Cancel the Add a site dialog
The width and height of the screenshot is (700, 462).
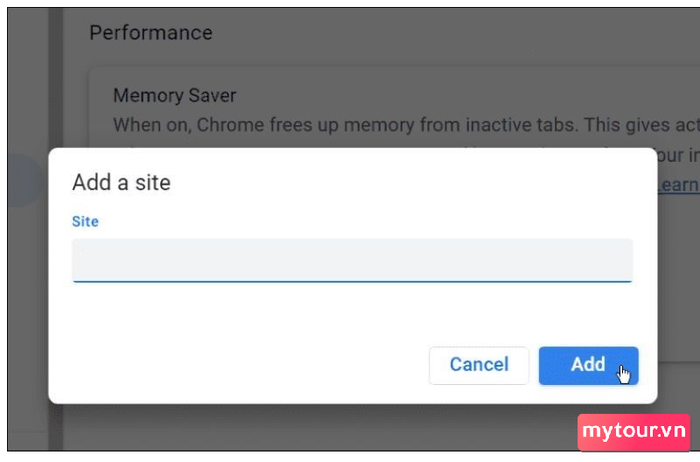[479, 366]
